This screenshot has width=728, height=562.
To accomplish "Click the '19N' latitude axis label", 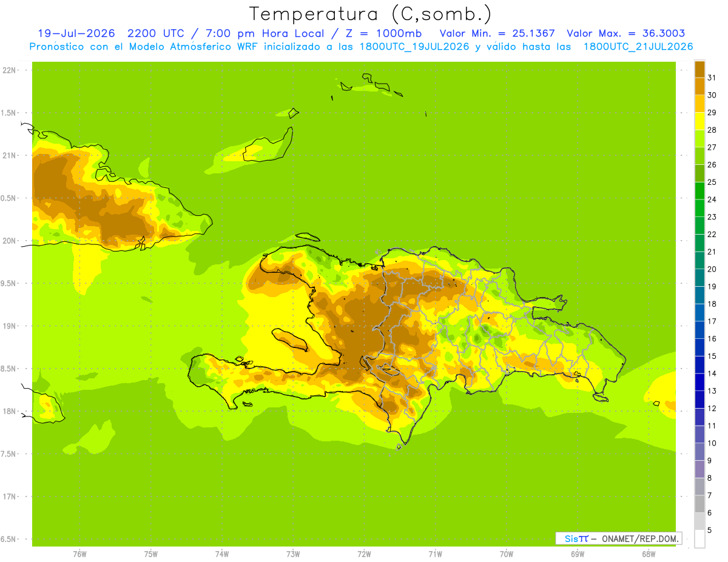I will tap(8, 326).
